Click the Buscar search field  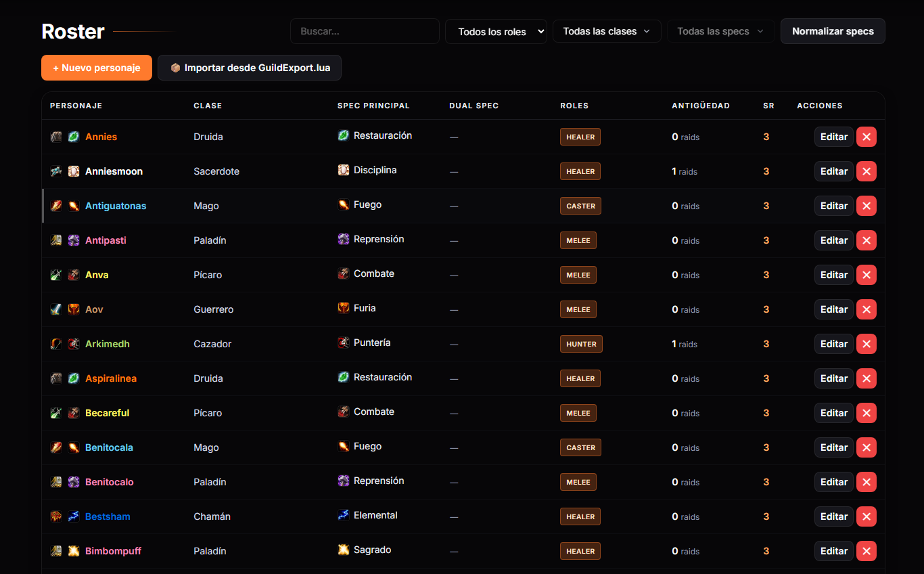click(365, 31)
